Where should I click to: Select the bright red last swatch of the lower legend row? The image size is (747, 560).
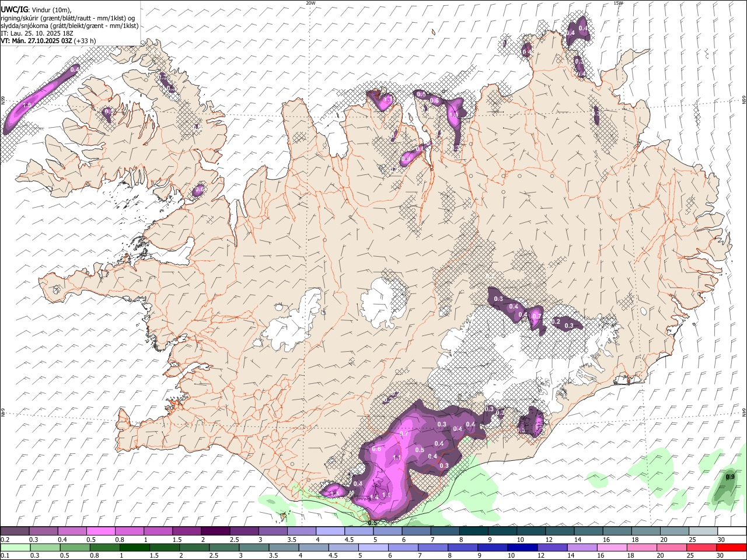(x=731, y=547)
